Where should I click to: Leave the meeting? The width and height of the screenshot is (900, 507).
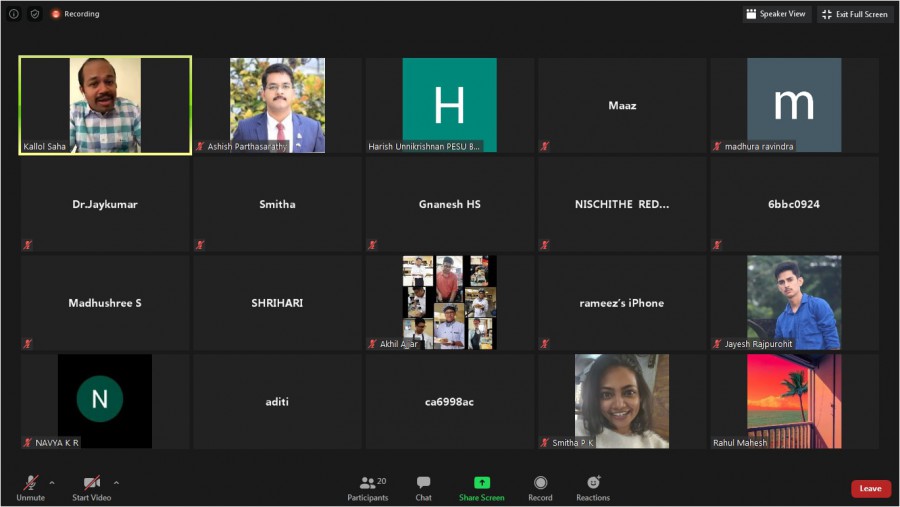click(870, 489)
